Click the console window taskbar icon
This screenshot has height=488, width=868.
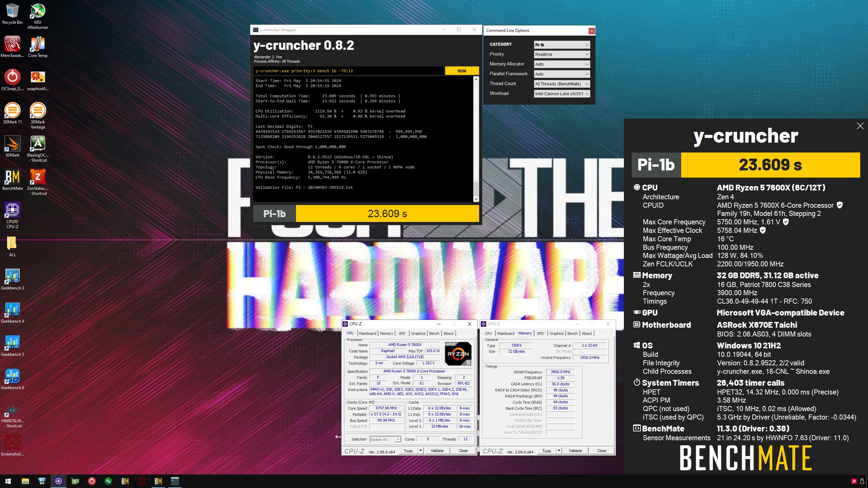click(x=175, y=481)
